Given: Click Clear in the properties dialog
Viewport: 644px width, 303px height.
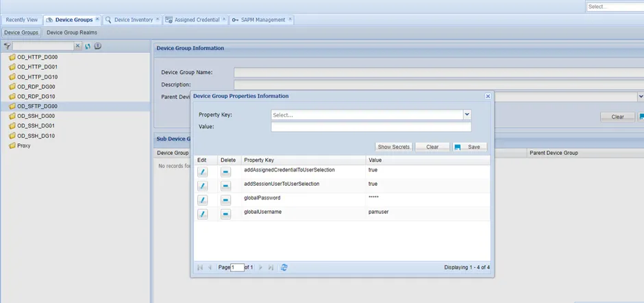Looking at the screenshot, I should [x=432, y=147].
